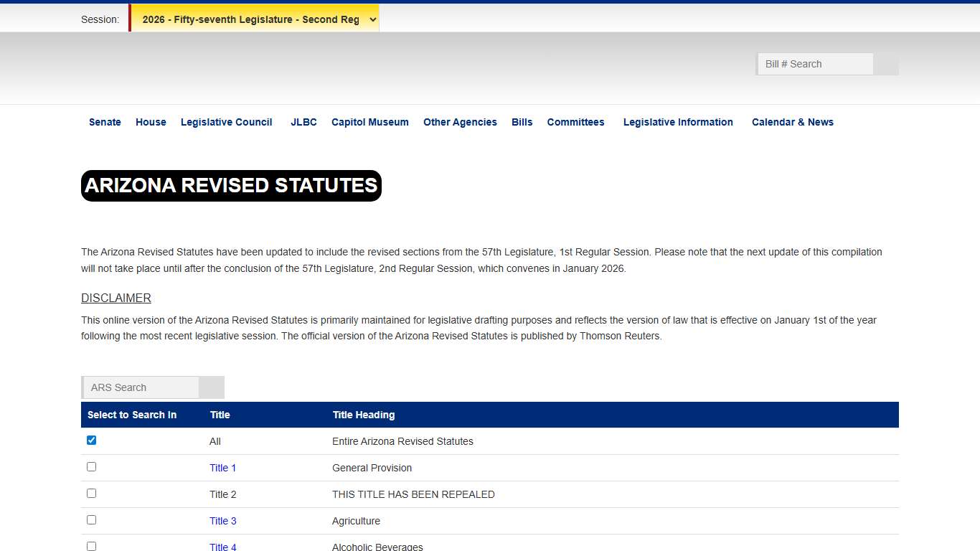Open the House navigation menu
Viewport: 980px width, 551px height.
pyautogui.click(x=150, y=122)
